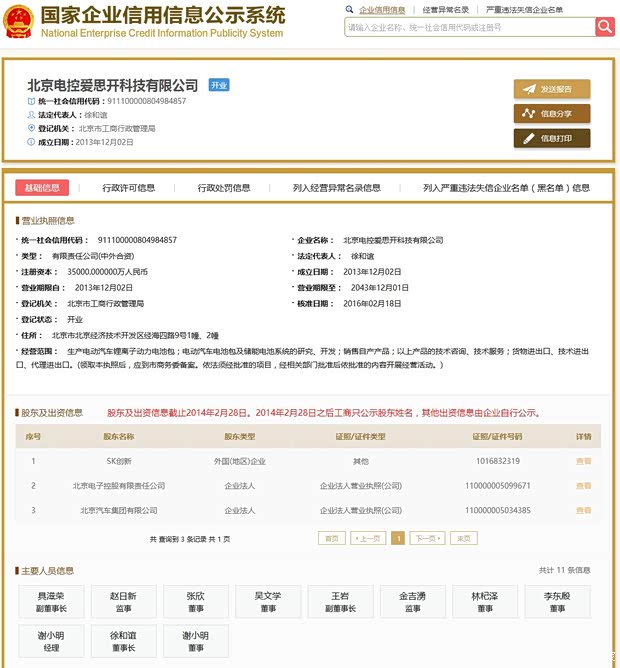This screenshot has height=668, width=620.
Task: Open the 行政处罚信息 tab
Action: pyautogui.click(x=223, y=187)
